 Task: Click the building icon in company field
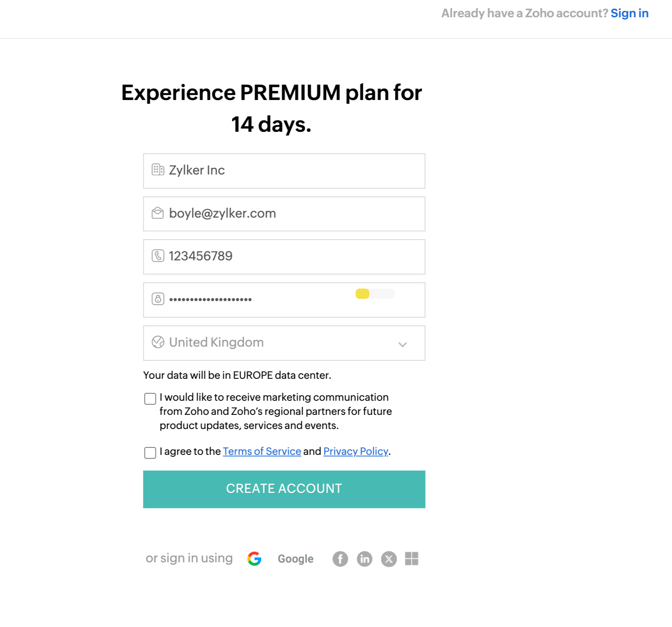[x=158, y=170]
